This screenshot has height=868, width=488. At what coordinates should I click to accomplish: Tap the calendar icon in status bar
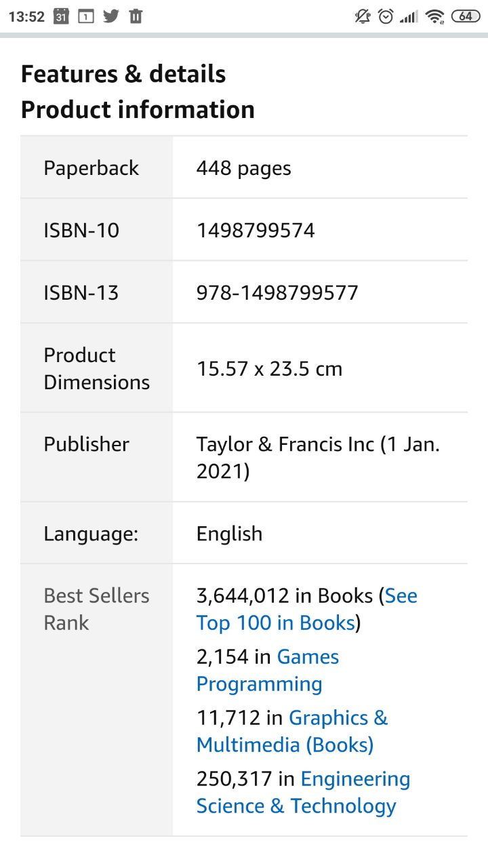(x=61, y=16)
